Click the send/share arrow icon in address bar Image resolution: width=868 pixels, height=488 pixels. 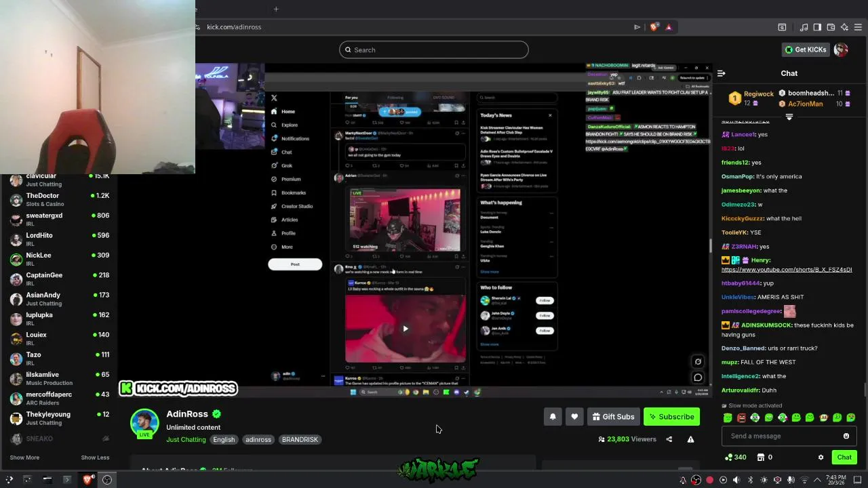[x=637, y=27]
